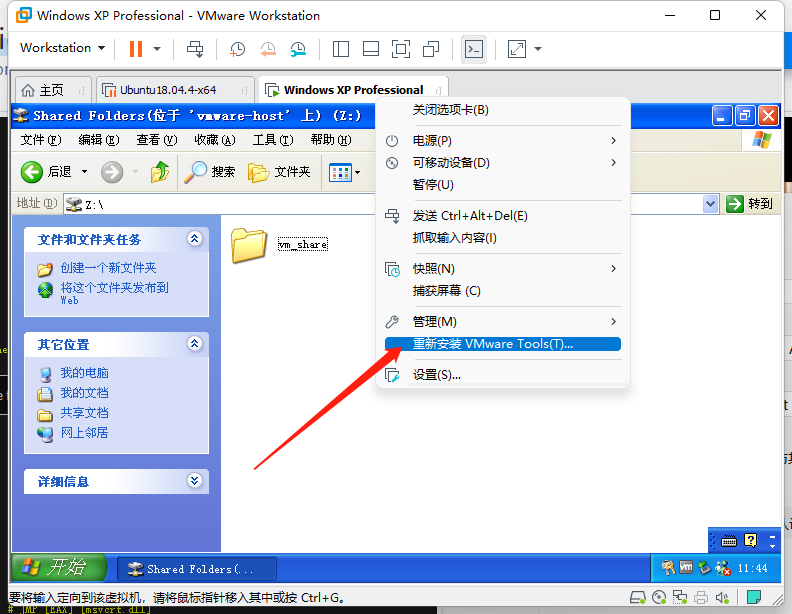This screenshot has height=614, width=792.
Task: Collapse the 文件和文件夹任务 panel
Action: (194, 238)
